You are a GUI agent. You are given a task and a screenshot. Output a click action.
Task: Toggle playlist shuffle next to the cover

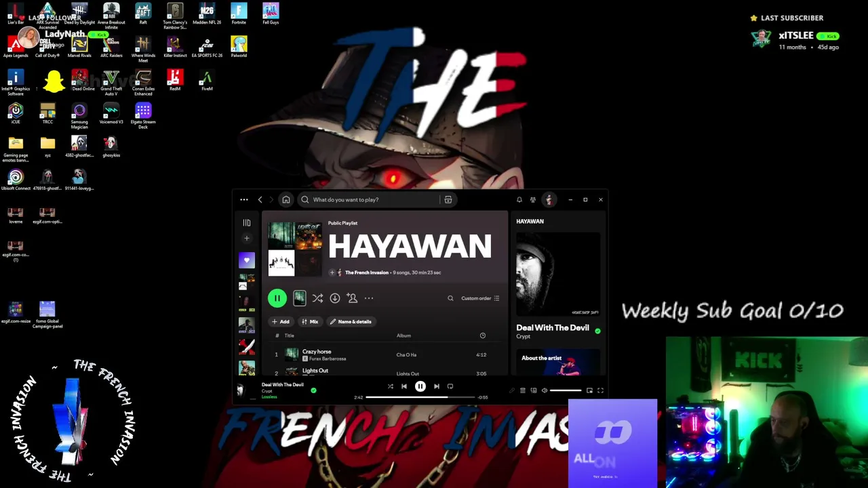point(317,298)
